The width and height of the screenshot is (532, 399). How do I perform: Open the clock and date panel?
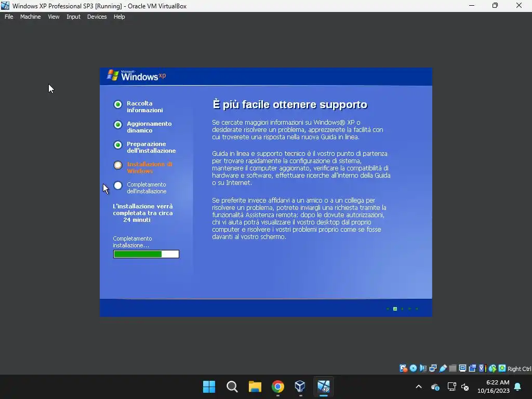pos(494,387)
